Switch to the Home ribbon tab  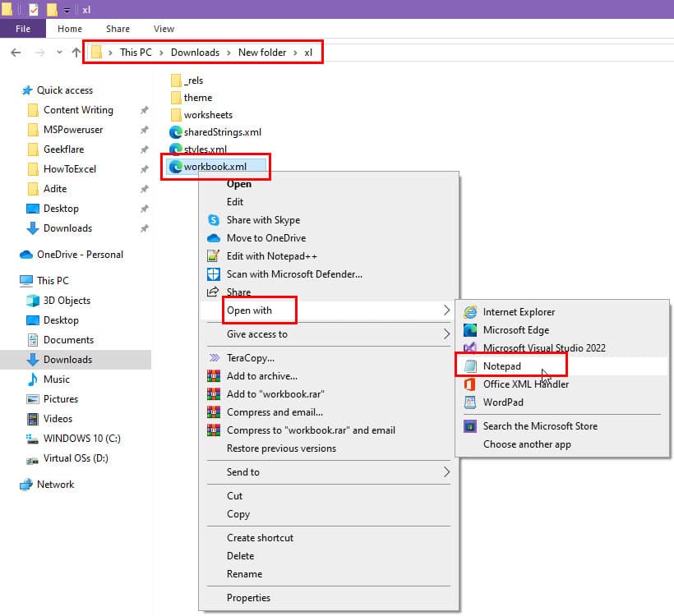pos(70,29)
